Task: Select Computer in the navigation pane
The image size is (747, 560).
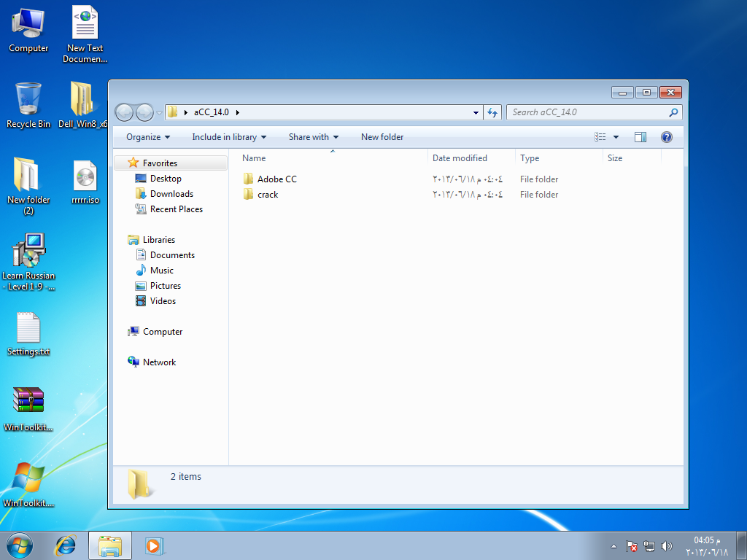Action: pyautogui.click(x=162, y=332)
